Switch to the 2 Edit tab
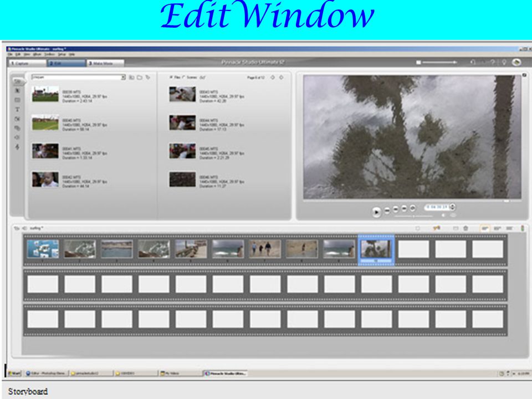532x399 pixels. (x=66, y=63)
